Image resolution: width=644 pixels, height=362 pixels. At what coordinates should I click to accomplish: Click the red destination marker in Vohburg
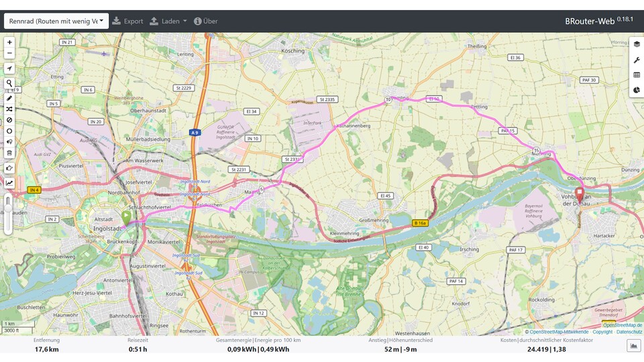click(x=579, y=194)
